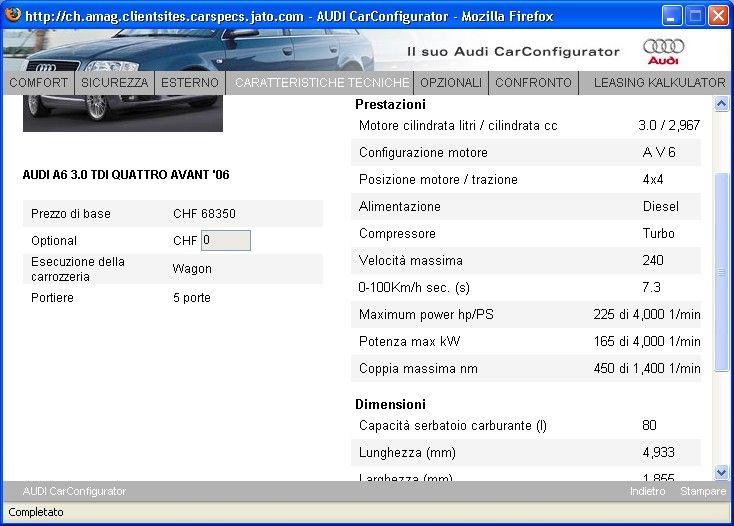Image resolution: width=734 pixels, height=526 pixels.
Task: Select the ESTERNO tab
Action: (190, 83)
